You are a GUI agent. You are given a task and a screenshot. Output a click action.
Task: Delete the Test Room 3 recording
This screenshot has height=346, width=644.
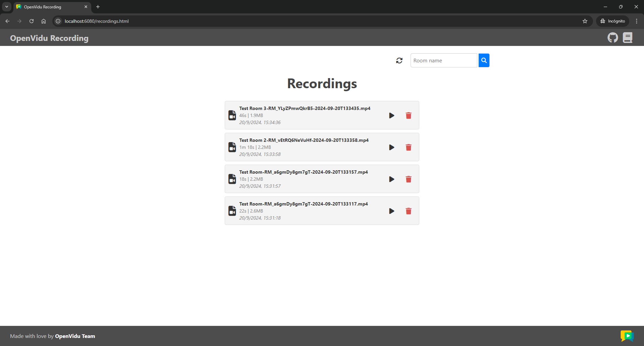[408, 116]
